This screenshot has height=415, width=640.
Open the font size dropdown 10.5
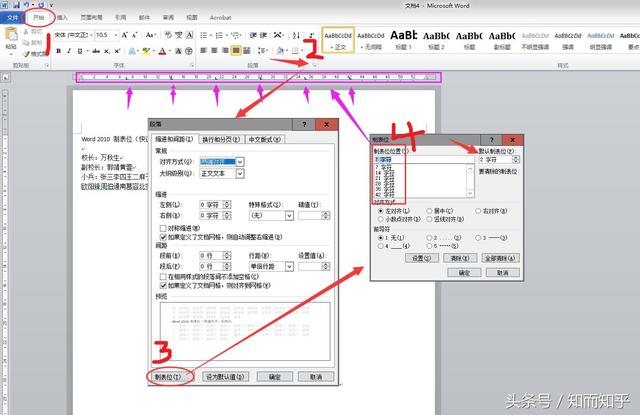[116, 35]
